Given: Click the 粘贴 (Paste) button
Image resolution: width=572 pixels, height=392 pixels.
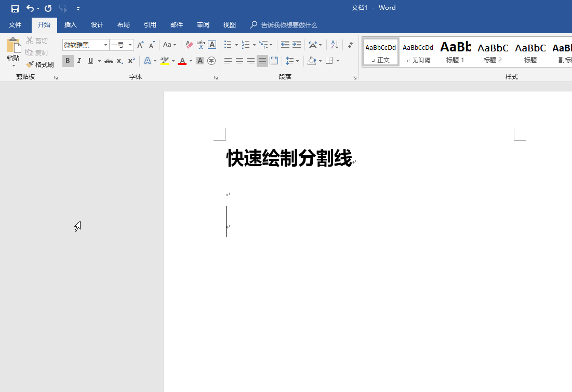Looking at the screenshot, I should coord(13,52).
